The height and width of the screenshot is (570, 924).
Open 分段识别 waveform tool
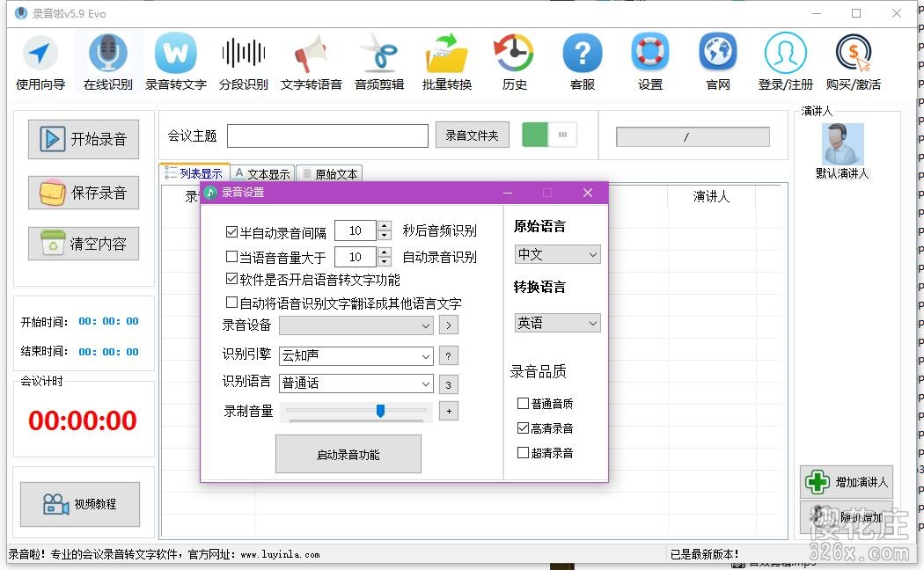click(x=244, y=62)
